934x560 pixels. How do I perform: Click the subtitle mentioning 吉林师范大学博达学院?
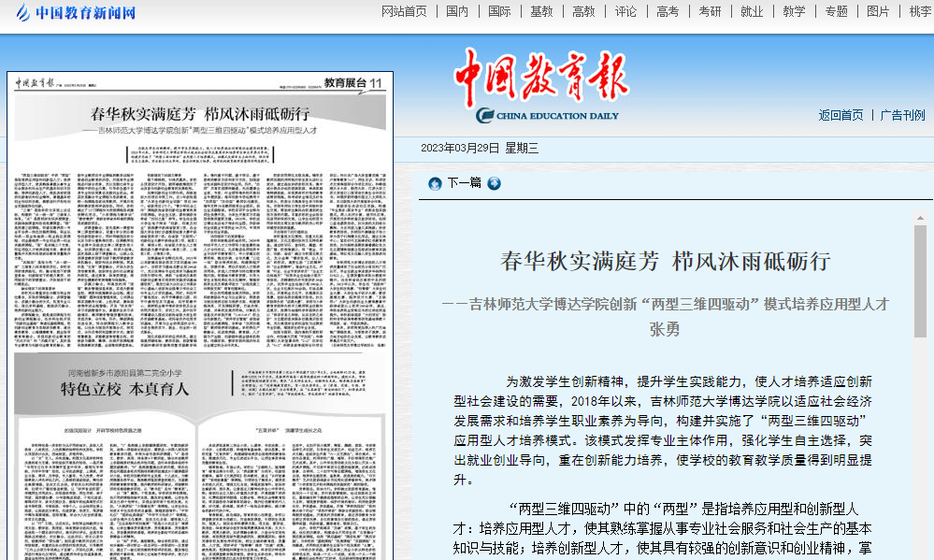click(665, 305)
